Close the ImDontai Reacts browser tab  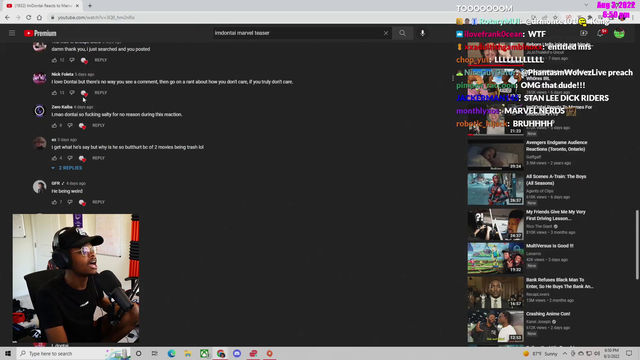(77, 6)
